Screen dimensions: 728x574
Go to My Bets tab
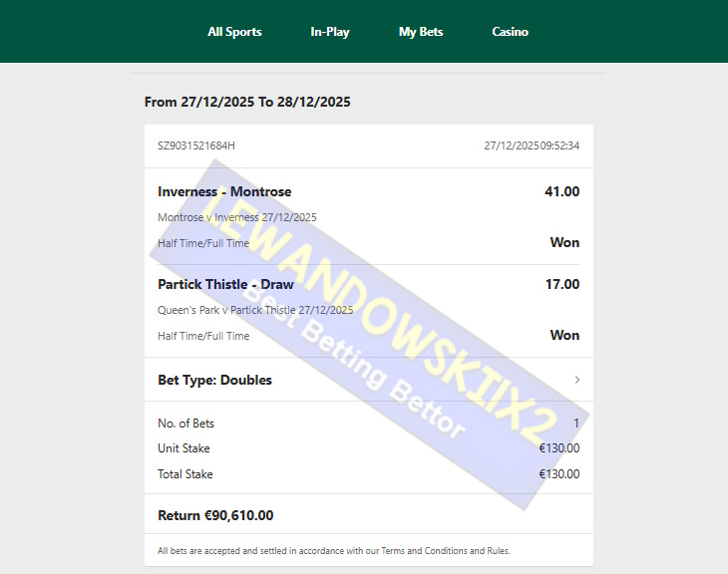pos(421,32)
